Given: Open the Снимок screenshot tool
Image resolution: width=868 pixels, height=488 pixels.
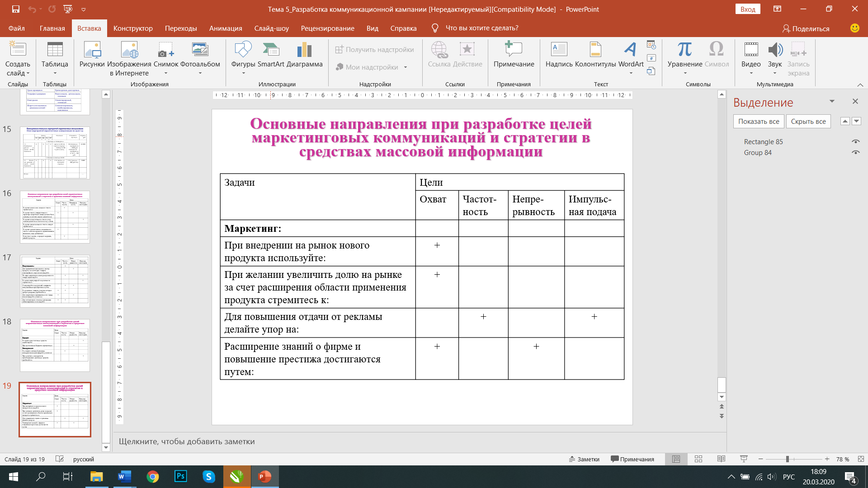Looking at the screenshot, I should [x=166, y=59].
